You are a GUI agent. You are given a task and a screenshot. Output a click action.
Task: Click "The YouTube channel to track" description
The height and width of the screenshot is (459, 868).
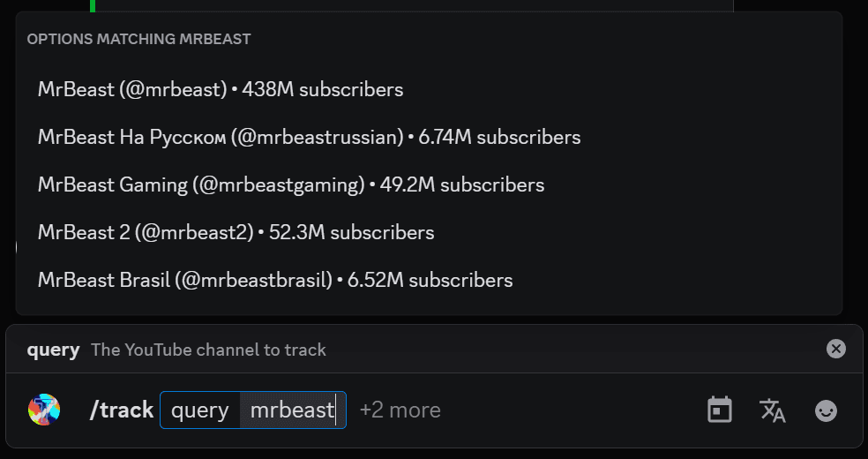208,350
